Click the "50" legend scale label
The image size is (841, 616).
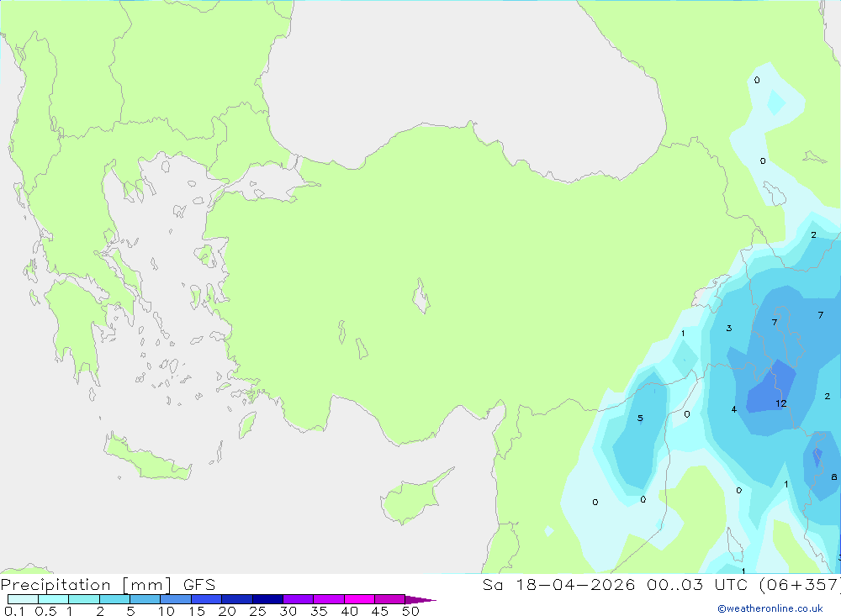click(410, 611)
